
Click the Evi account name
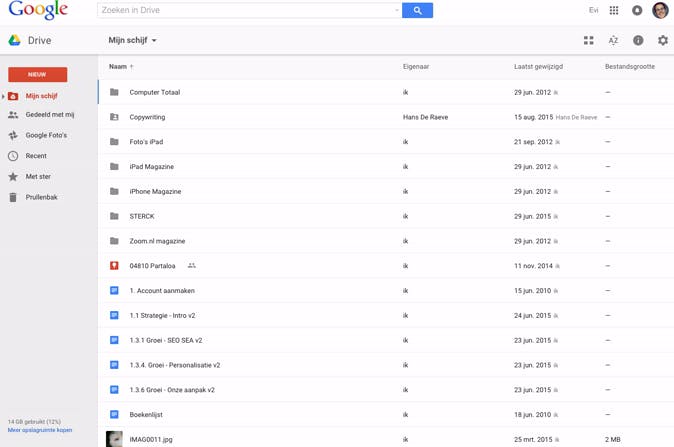594,10
